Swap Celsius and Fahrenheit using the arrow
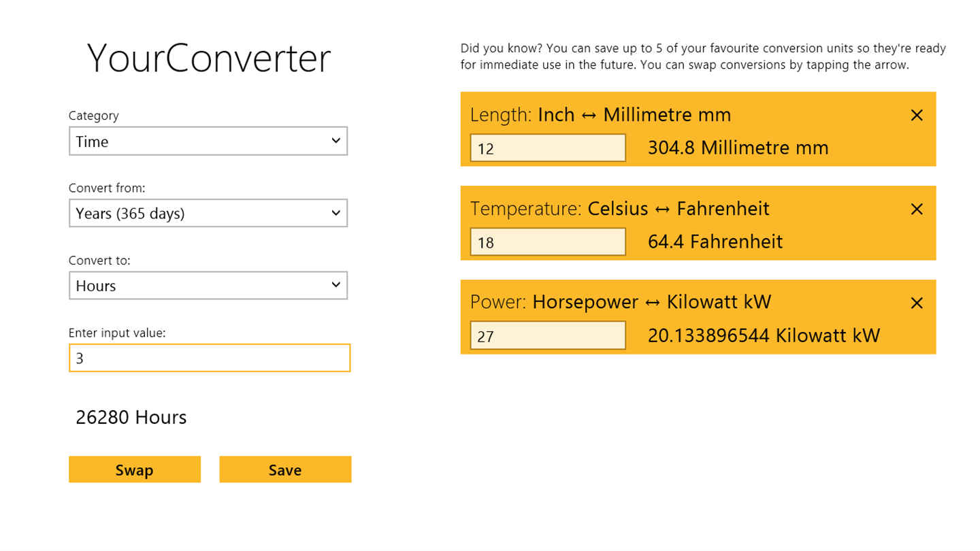Screen dimensions: 980x551 tap(662, 210)
